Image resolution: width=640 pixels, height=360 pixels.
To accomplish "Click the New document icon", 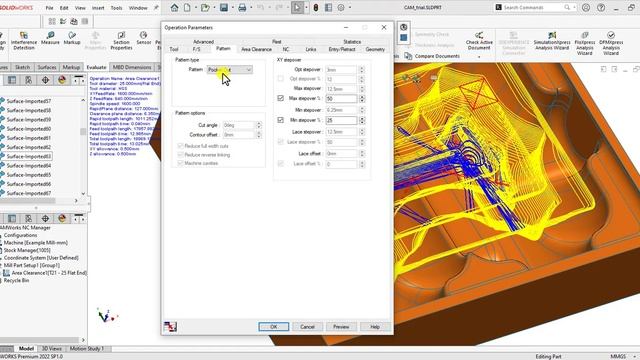I will tap(187, 7).
